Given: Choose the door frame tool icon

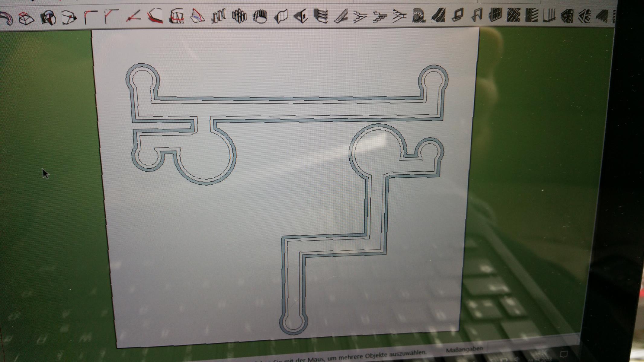Looking at the screenshot, I should [477, 14].
